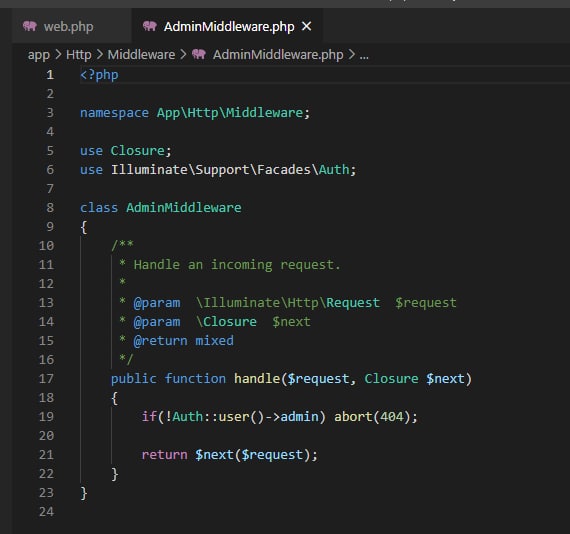The image size is (570, 534).
Task: Click line number 19 in the gutter
Action: pos(46,417)
